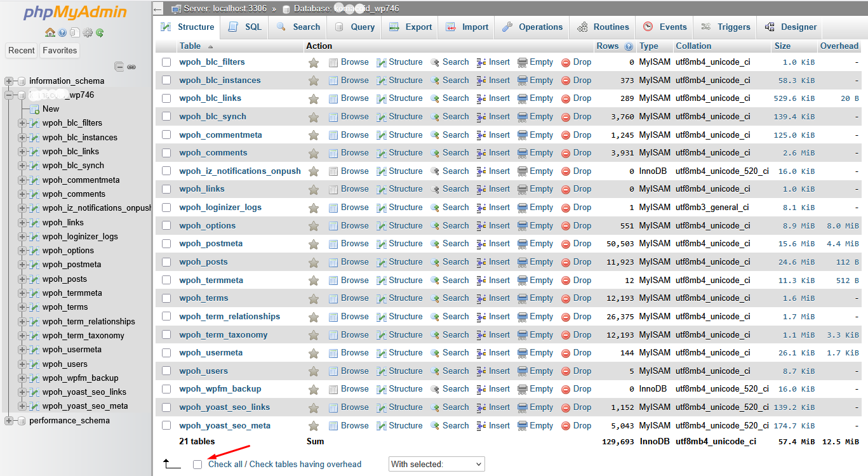868x476 pixels.
Task: Refresh the navigation panel with reload icon
Action: [100, 32]
